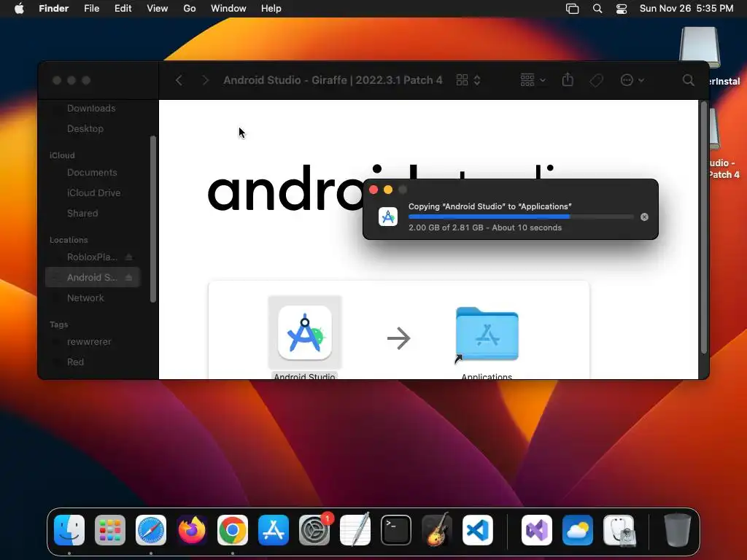Launch Firefox from the Dock

click(192, 530)
